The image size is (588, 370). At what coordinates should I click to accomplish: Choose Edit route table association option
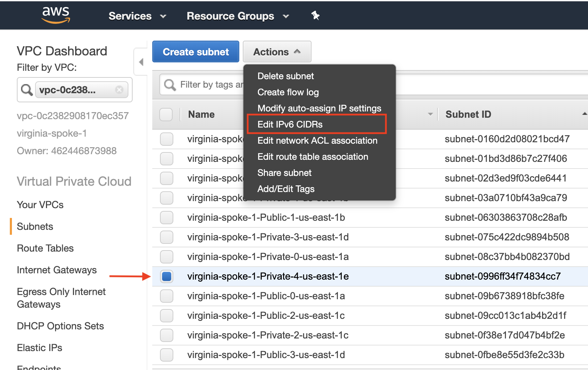313,157
